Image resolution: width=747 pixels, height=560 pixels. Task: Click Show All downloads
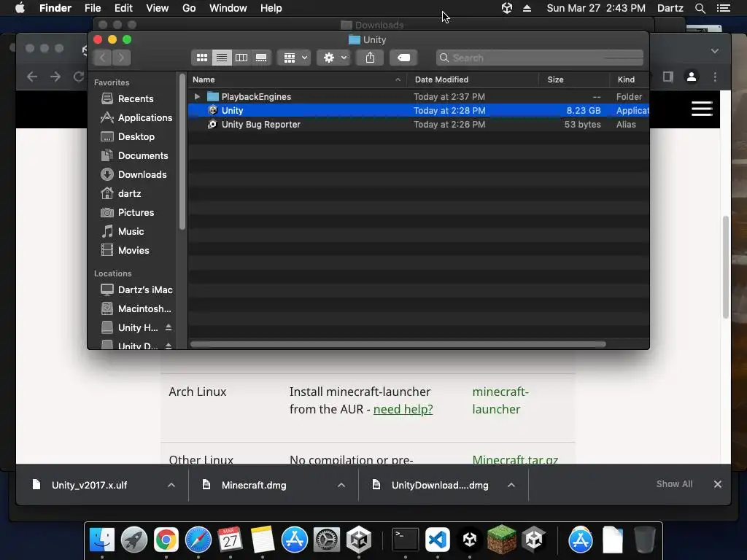point(674,484)
